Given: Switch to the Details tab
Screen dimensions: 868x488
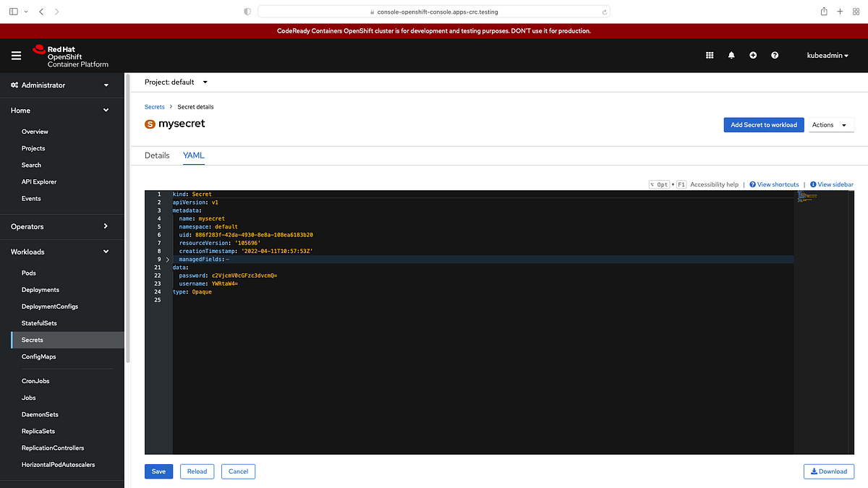Looking at the screenshot, I should (157, 155).
